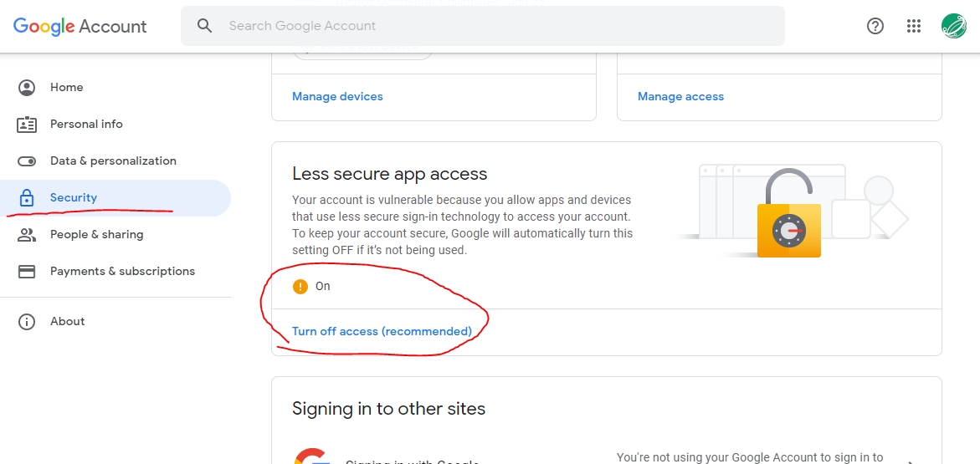Click the padlock illustration image
This screenshot has width=980, height=464.
pos(788,219)
